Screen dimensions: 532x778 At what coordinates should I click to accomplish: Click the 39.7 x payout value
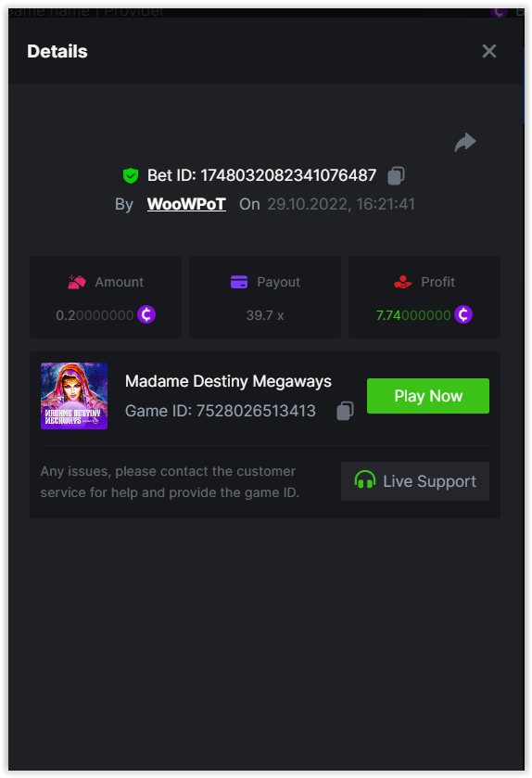[265, 315]
